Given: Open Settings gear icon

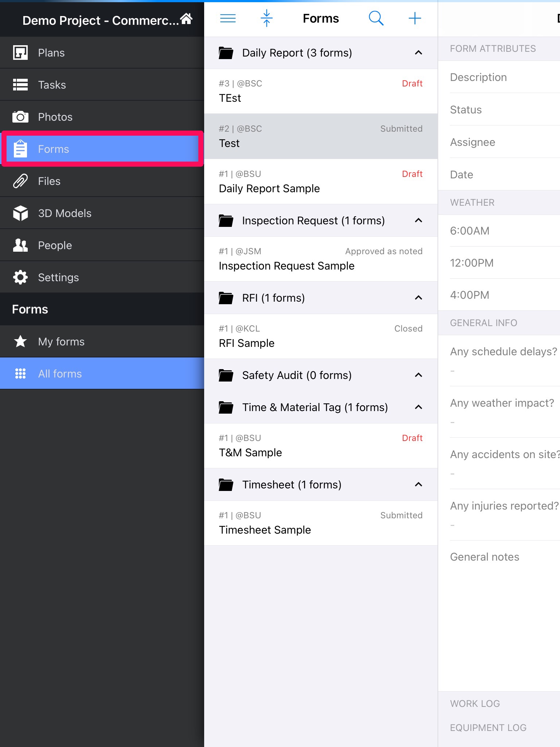Looking at the screenshot, I should coord(20,277).
